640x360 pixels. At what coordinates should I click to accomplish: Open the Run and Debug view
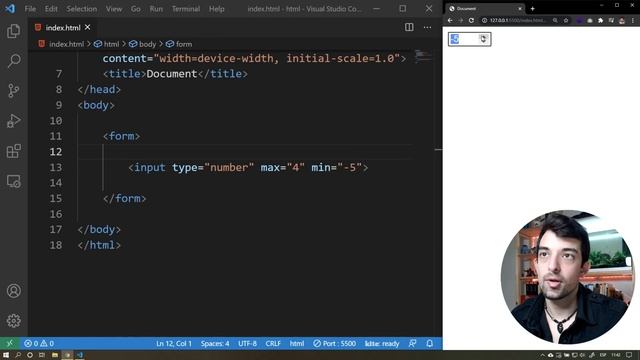tap(13, 121)
